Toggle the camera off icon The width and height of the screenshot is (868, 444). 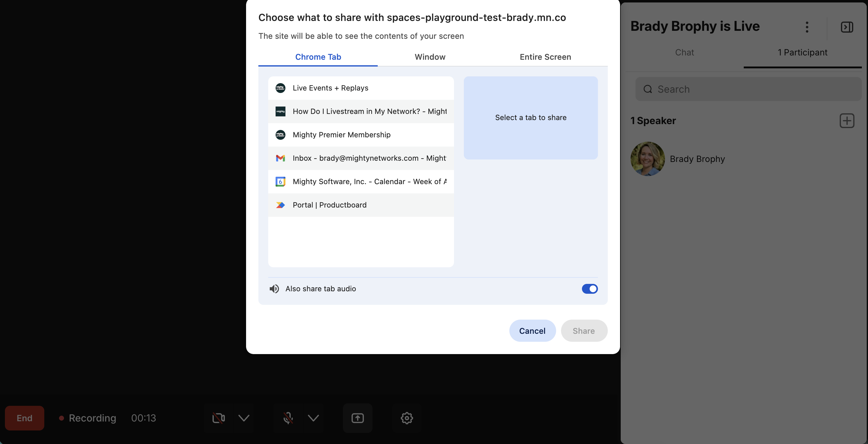[218, 418]
